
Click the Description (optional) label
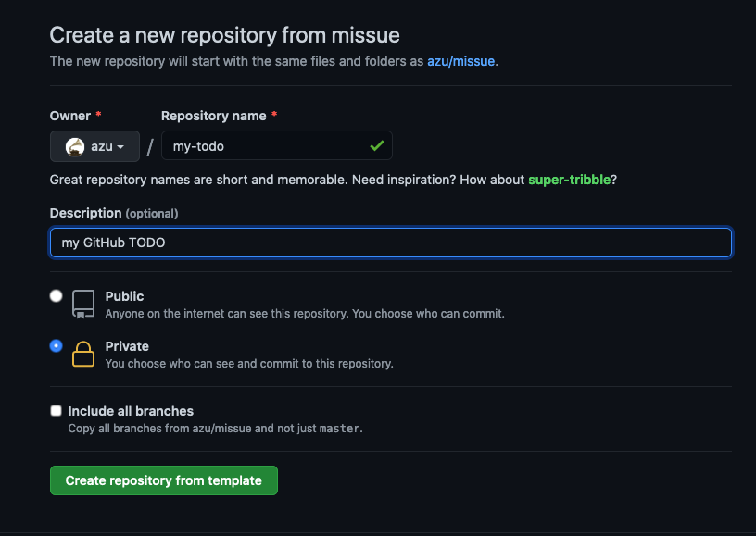(x=114, y=213)
